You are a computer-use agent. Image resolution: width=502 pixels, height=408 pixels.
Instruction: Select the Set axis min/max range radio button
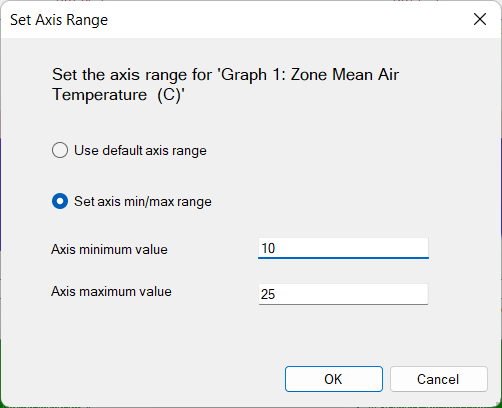tap(60, 201)
